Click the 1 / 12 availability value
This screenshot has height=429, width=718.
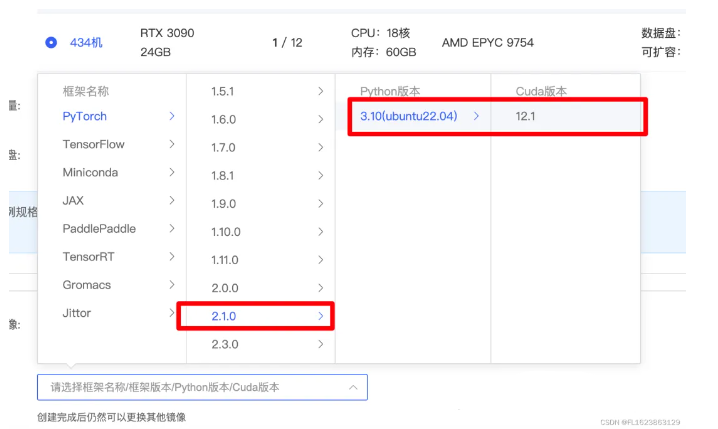coord(287,43)
